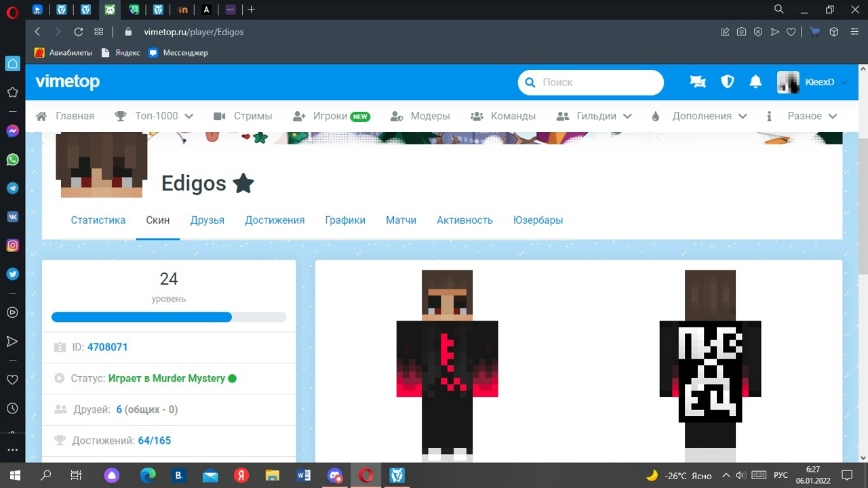Viewport: 868px width, 488px height.
Task: Switch to the Статистика tab
Action: (x=98, y=220)
